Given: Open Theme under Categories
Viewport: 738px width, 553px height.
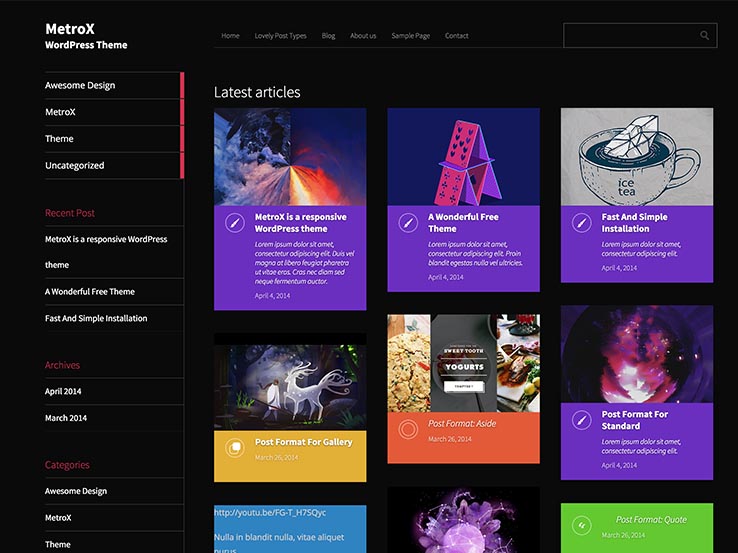Looking at the screenshot, I should pos(58,545).
